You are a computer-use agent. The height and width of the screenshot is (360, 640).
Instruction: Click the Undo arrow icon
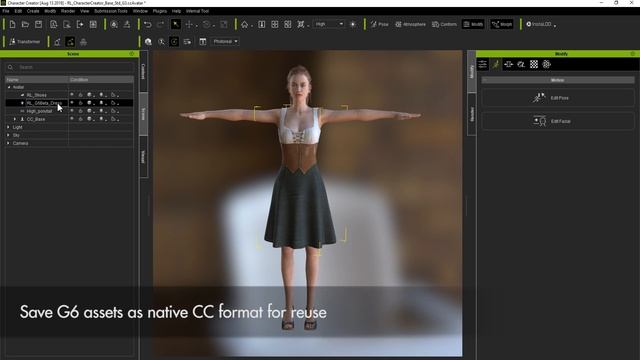148,24
